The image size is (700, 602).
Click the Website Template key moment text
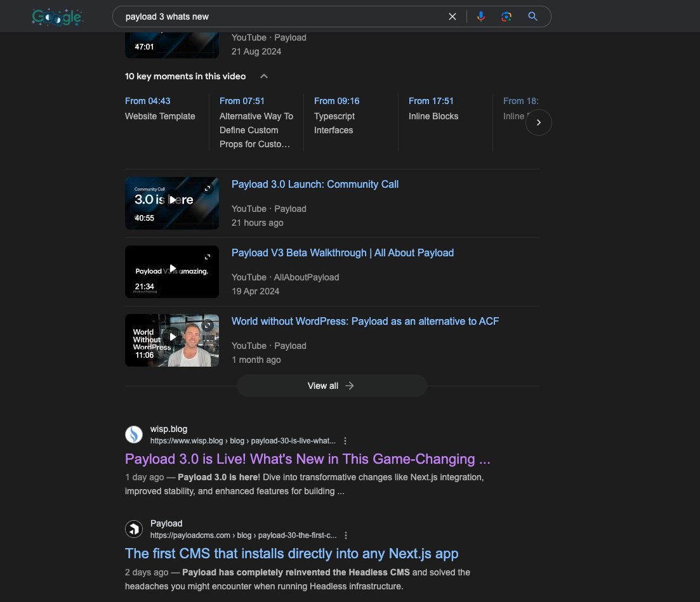[x=160, y=116]
